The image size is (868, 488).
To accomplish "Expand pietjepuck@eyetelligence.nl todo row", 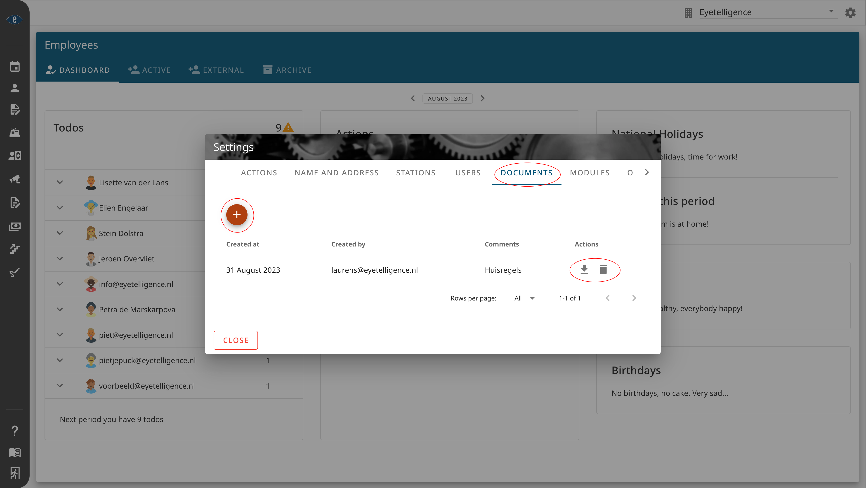I will (x=60, y=360).
